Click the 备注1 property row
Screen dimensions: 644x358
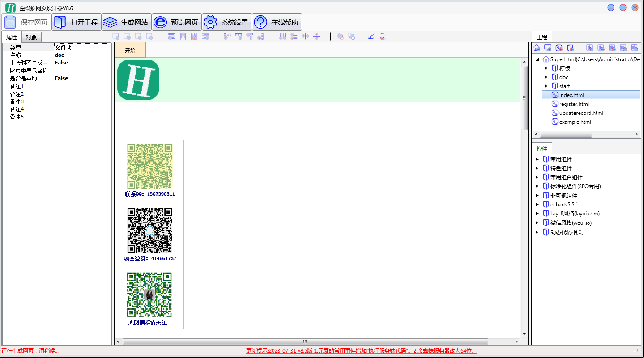pos(56,86)
